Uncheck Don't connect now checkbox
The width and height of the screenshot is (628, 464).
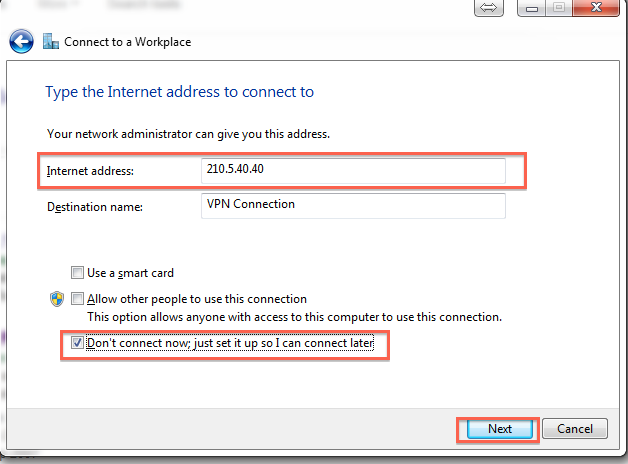pyautogui.click(x=77, y=343)
